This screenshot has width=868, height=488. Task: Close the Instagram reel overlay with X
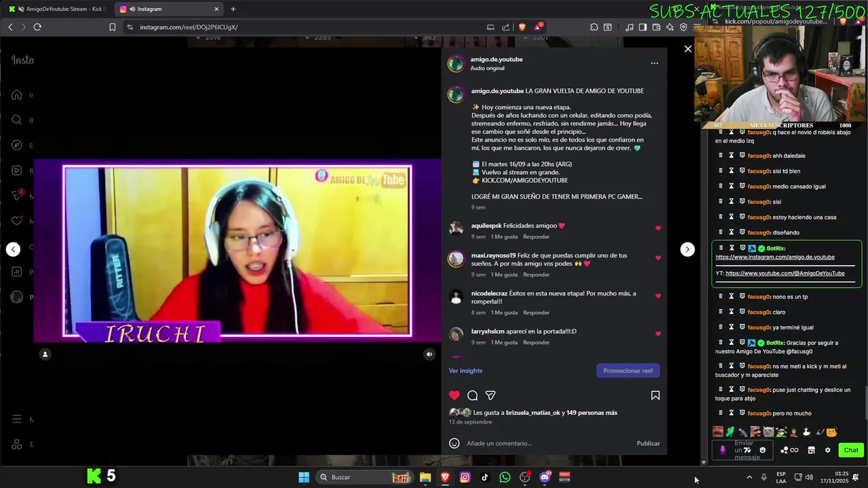pyautogui.click(x=688, y=49)
